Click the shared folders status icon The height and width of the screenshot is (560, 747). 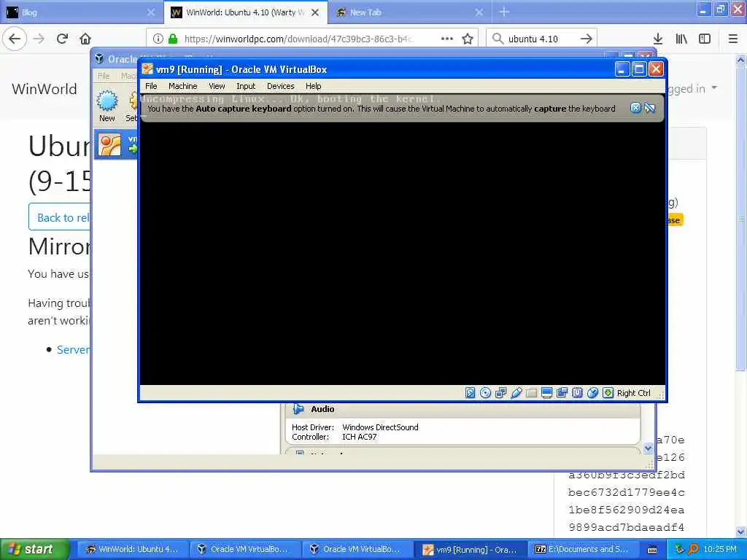(x=531, y=393)
